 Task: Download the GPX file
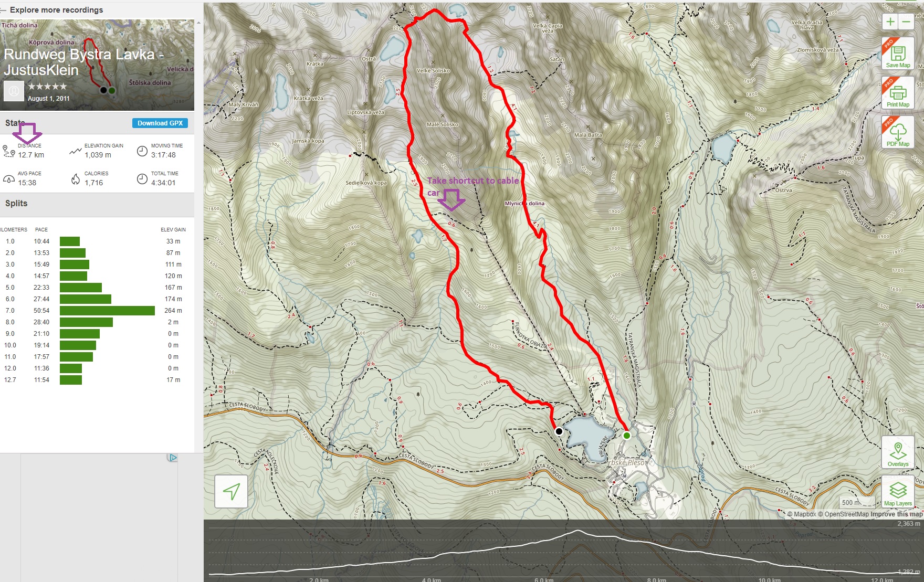(160, 123)
